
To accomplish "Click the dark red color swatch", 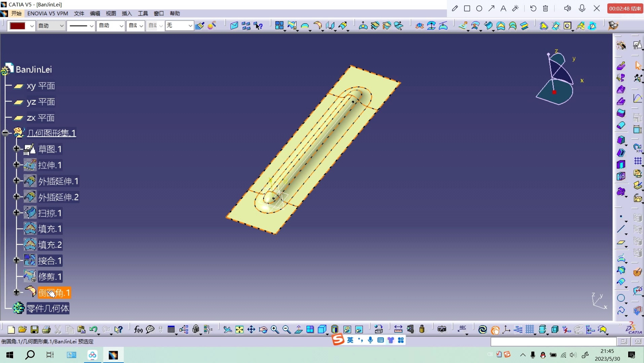I will coord(18,26).
